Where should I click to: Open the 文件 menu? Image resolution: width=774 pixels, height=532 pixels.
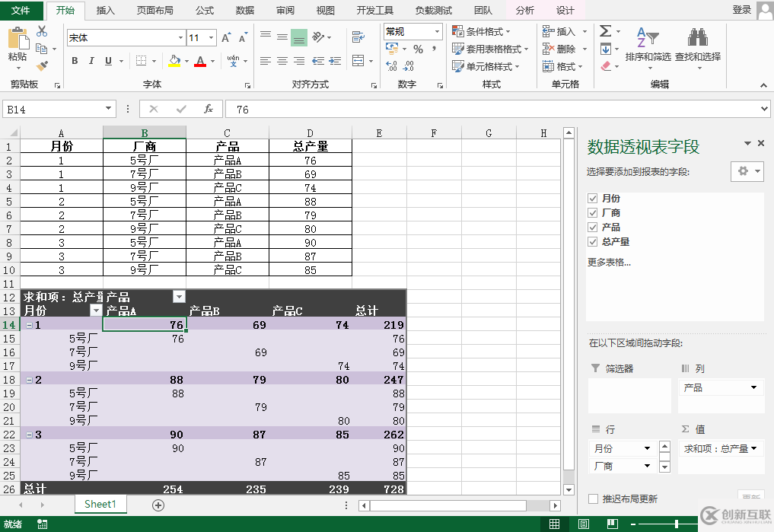point(21,10)
